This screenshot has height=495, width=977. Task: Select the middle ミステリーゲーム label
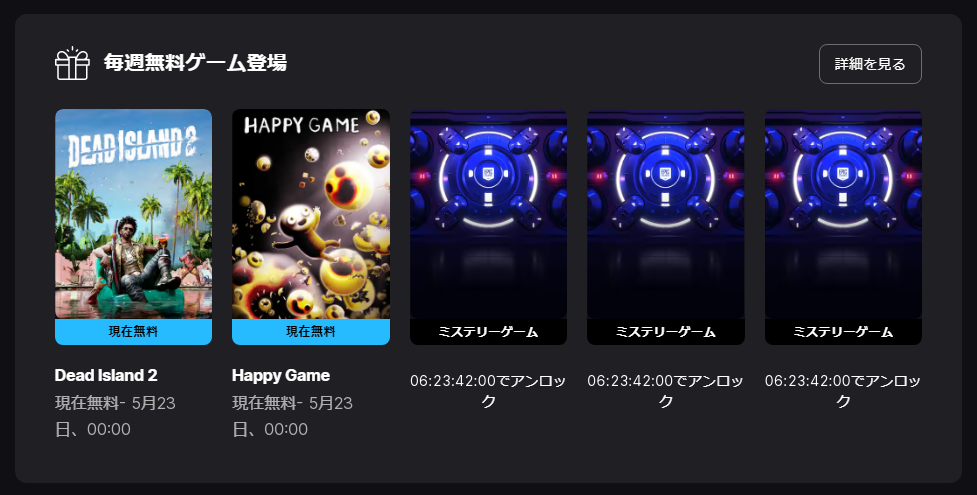[x=665, y=332]
